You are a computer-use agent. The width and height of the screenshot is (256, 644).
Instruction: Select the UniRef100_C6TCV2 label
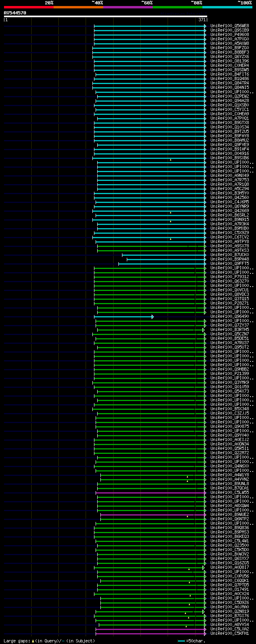tap(230, 237)
